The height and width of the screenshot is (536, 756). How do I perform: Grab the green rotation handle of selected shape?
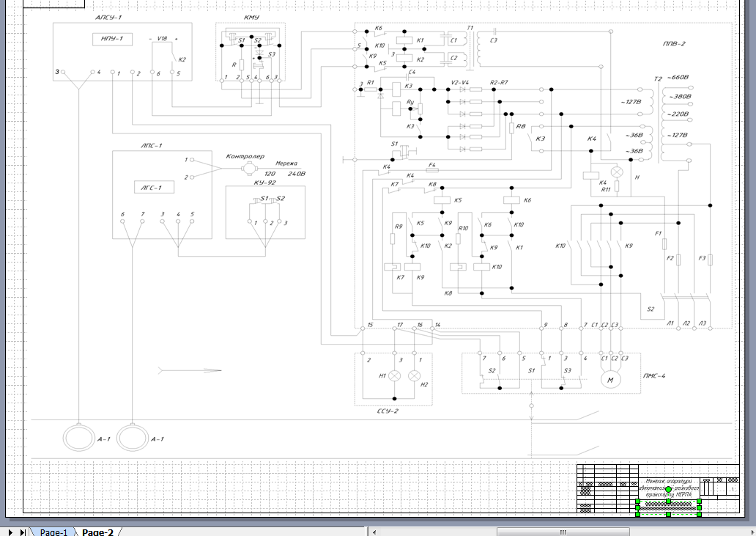(668, 489)
